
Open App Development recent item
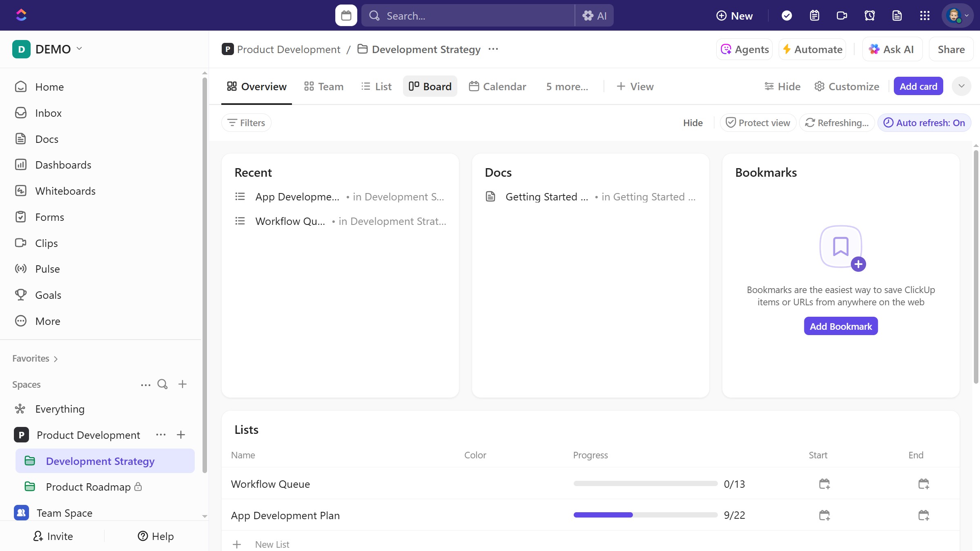coord(341,197)
